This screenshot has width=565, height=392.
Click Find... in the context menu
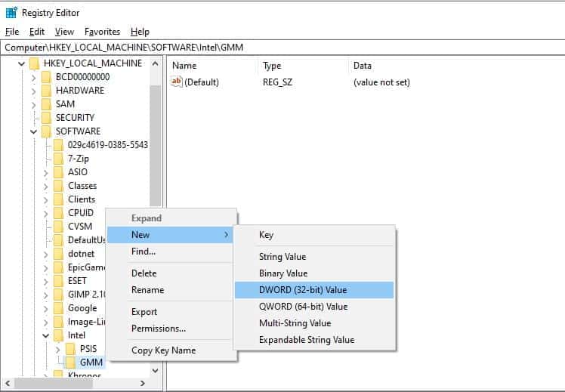pyautogui.click(x=171, y=252)
